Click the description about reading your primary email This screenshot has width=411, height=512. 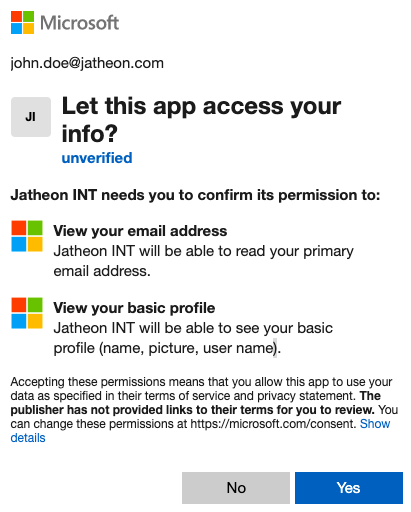[203, 261]
